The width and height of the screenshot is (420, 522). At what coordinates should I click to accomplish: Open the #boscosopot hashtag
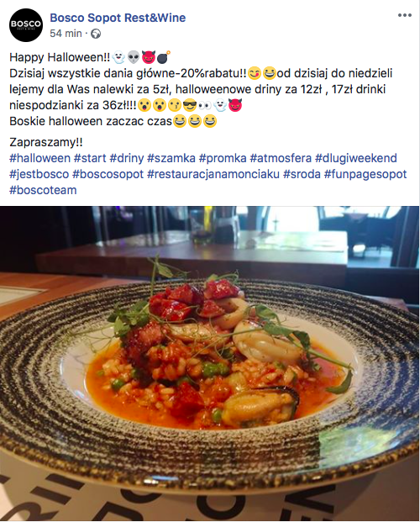click(x=108, y=174)
